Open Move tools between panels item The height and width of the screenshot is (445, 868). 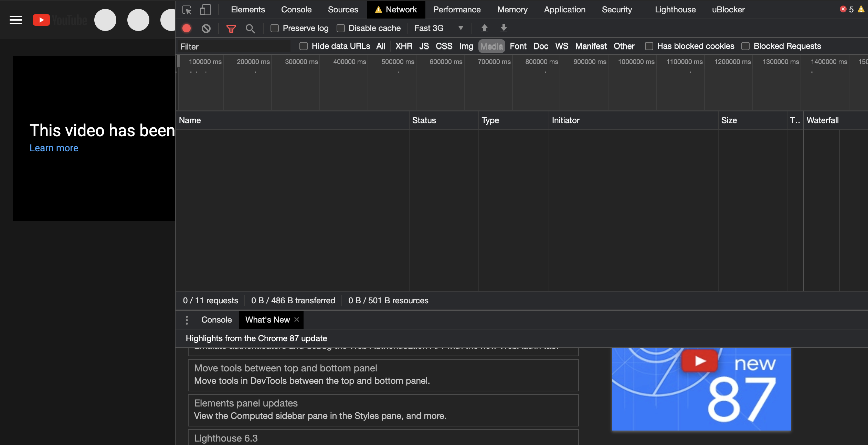383,375
